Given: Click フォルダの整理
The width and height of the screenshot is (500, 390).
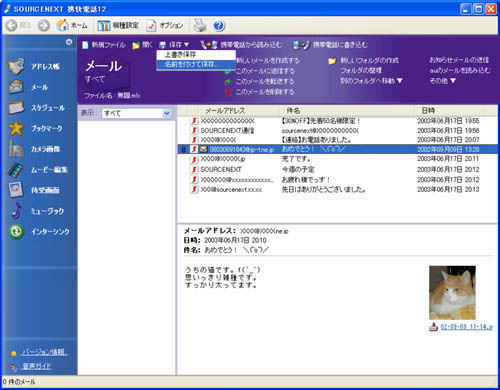Looking at the screenshot, I should click(x=361, y=71).
